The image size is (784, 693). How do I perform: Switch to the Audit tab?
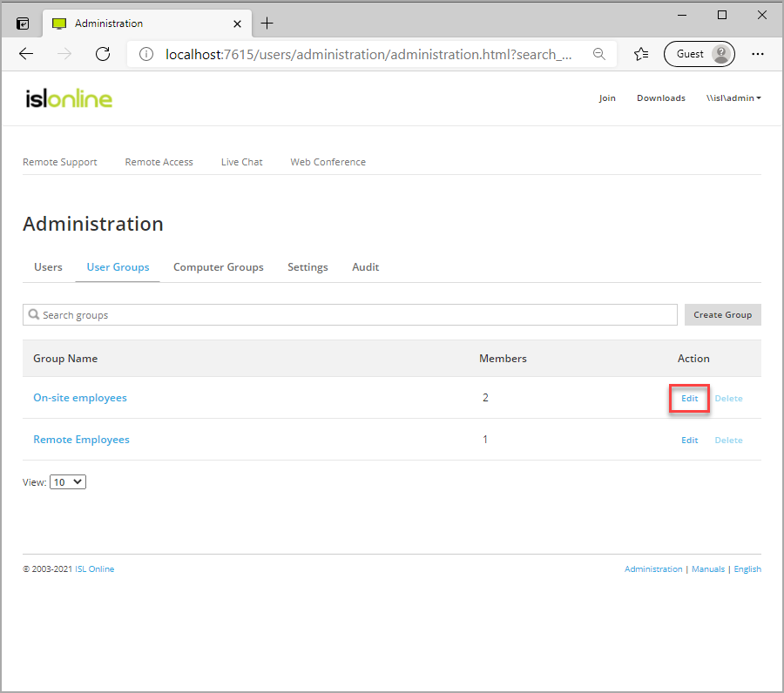[366, 266]
